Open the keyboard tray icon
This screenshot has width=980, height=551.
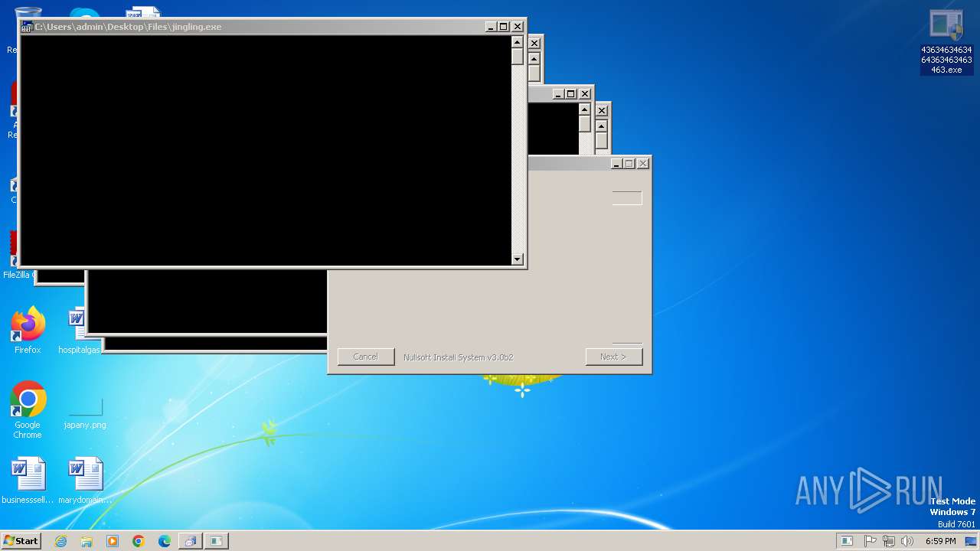click(x=847, y=541)
